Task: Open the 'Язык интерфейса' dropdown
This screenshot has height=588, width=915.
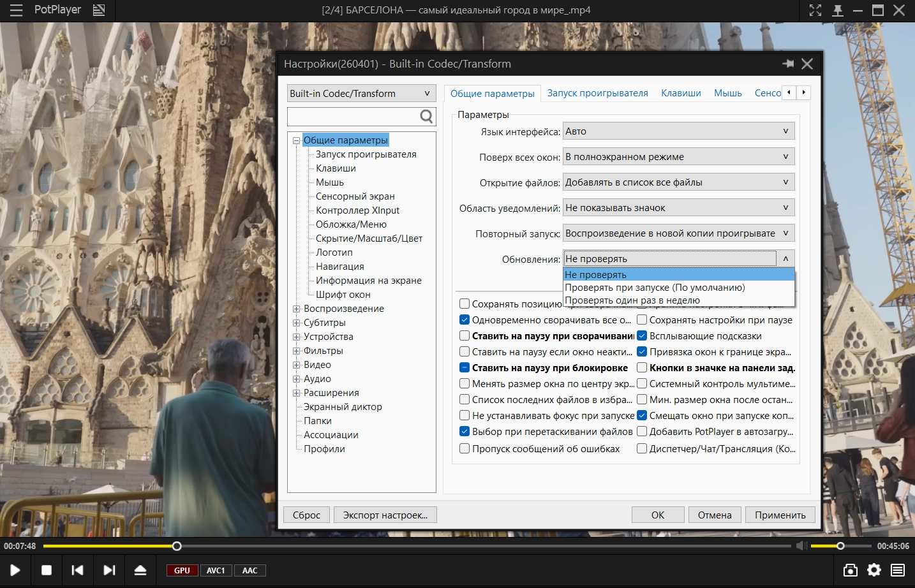Action: (678, 131)
